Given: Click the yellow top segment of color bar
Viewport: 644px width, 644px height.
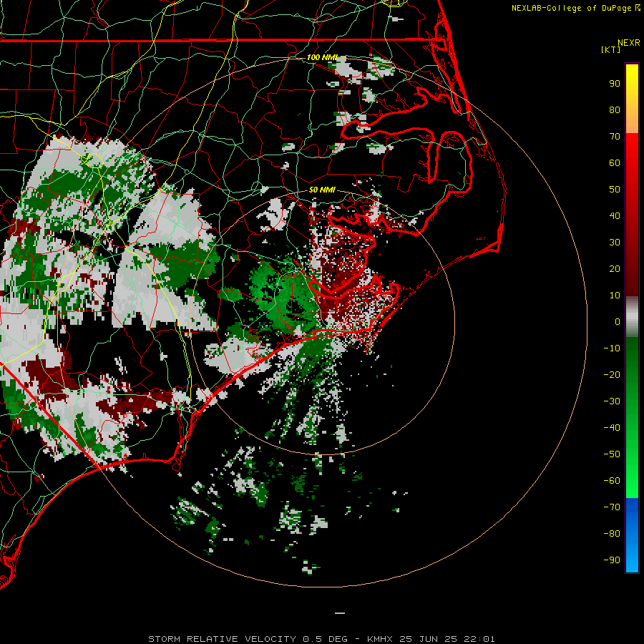Looking at the screenshot, I should coord(632,99).
